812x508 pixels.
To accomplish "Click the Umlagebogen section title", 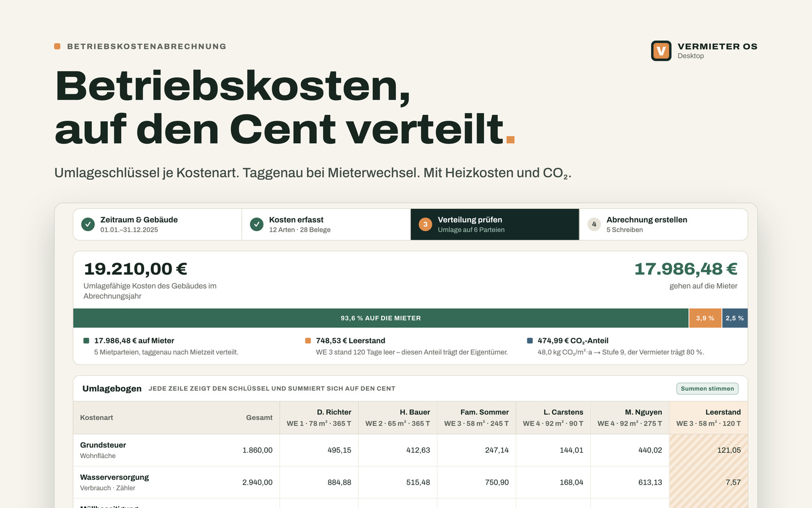I will pyautogui.click(x=112, y=389).
